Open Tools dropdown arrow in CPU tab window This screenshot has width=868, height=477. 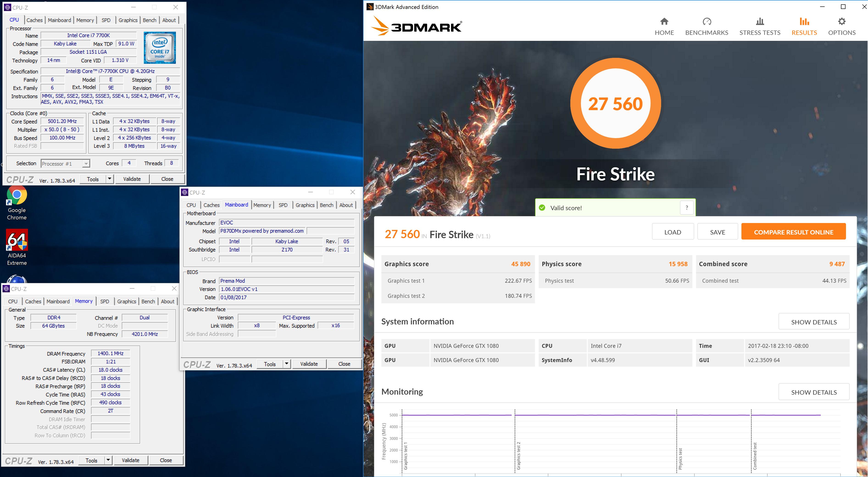110,179
